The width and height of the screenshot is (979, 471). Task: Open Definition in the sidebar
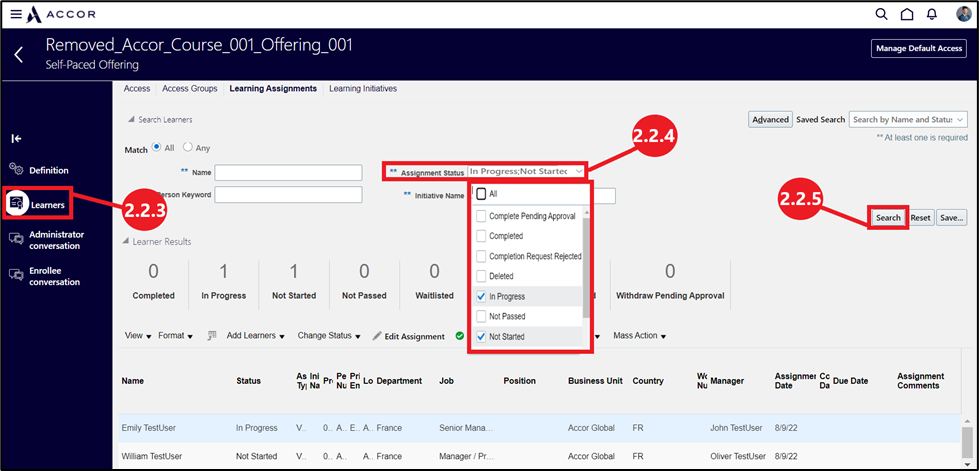[39, 170]
